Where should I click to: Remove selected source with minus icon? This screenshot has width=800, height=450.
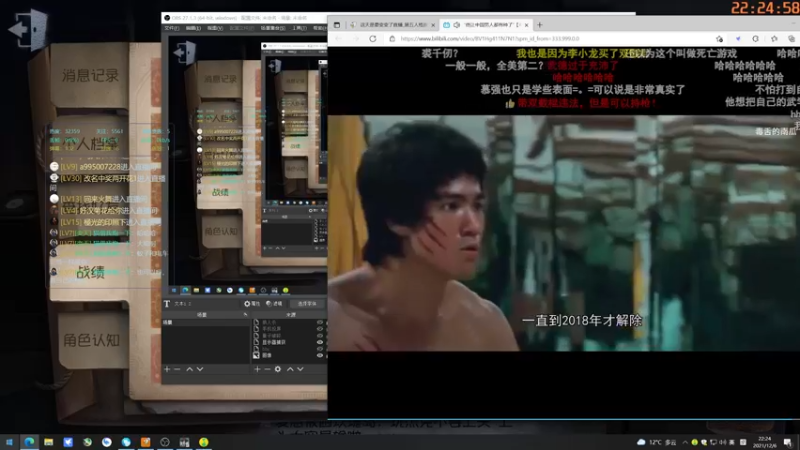267,369
